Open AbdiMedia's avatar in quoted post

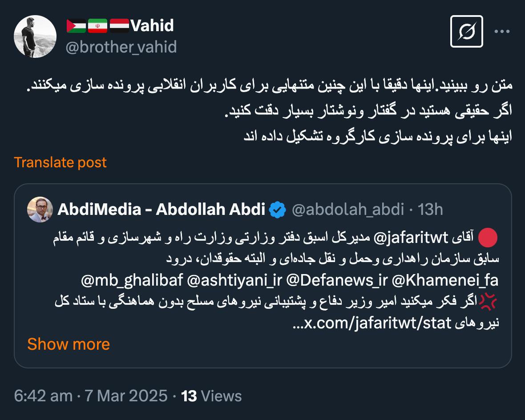pos(40,209)
